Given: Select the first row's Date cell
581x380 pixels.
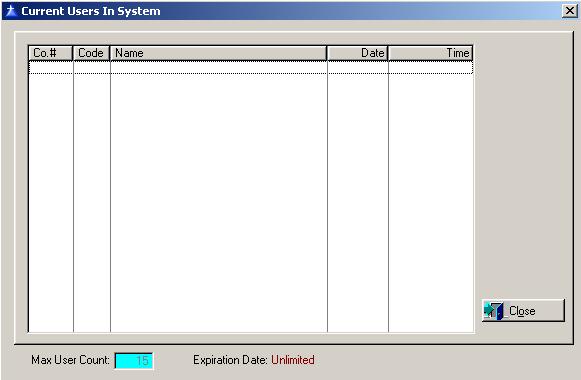Looking at the screenshot, I should (358, 67).
